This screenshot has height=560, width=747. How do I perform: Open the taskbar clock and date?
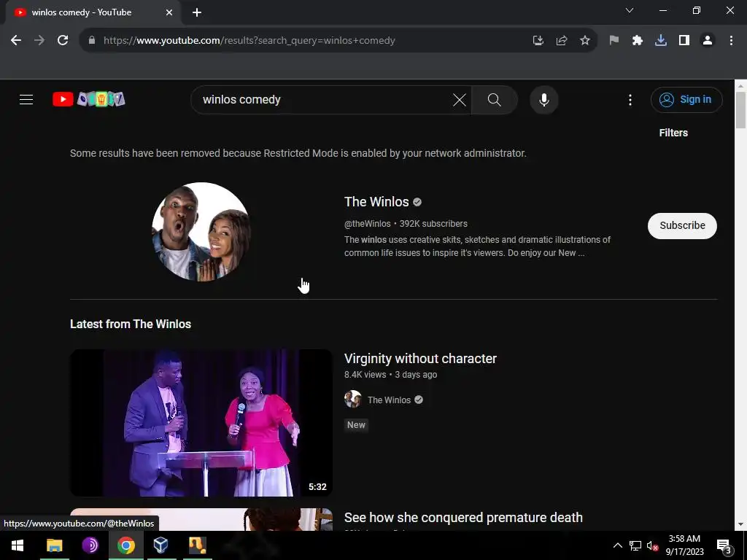(x=684, y=545)
